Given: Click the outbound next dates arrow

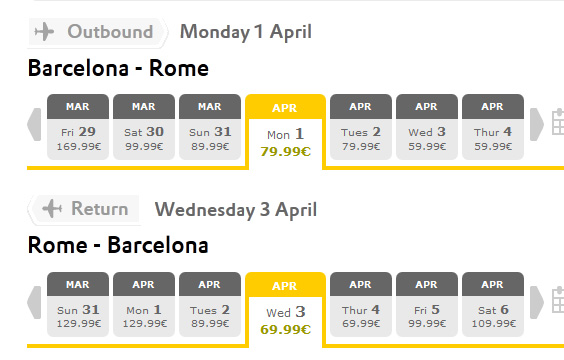Looking at the screenshot, I should [x=537, y=124].
